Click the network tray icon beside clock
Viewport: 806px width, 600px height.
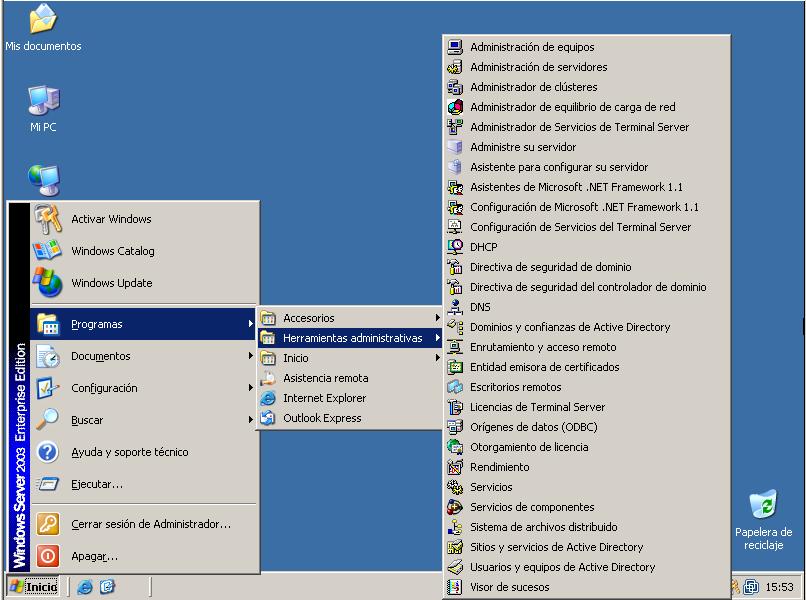751,587
